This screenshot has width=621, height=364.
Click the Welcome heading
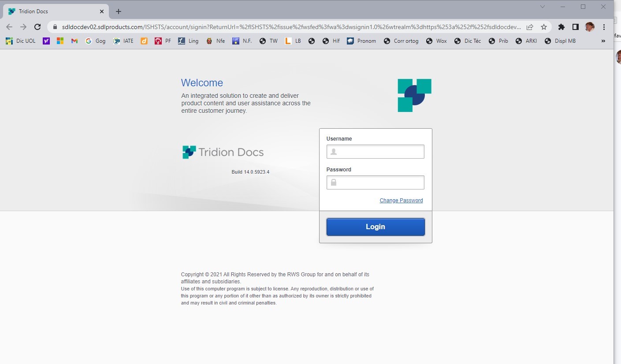[x=202, y=83]
